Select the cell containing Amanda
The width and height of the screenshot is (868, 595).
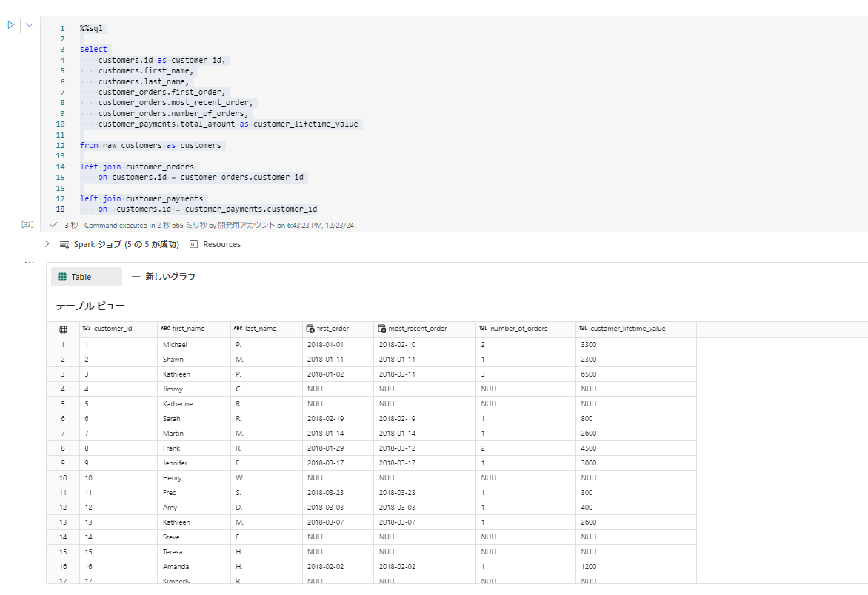point(194,567)
